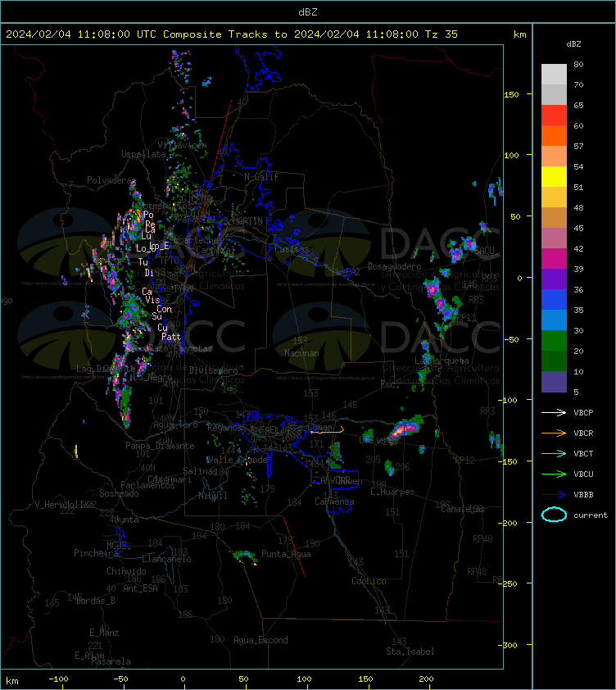Click the VBCT legend label

click(583, 454)
